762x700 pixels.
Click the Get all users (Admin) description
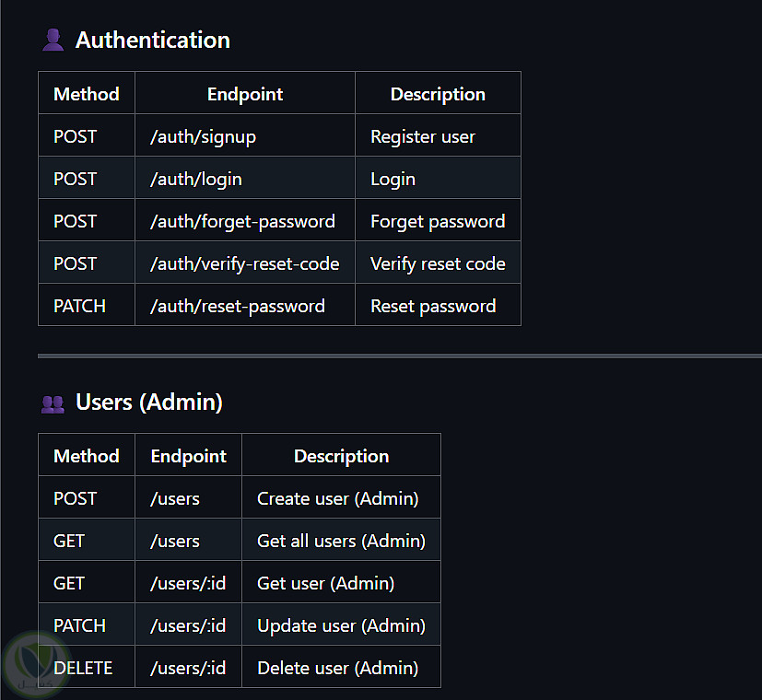(x=341, y=541)
